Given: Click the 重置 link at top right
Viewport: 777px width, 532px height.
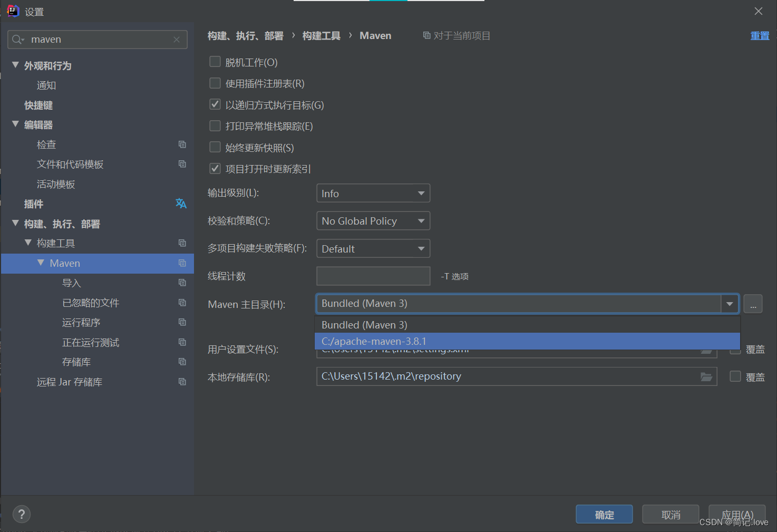Looking at the screenshot, I should [x=760, y=35].
